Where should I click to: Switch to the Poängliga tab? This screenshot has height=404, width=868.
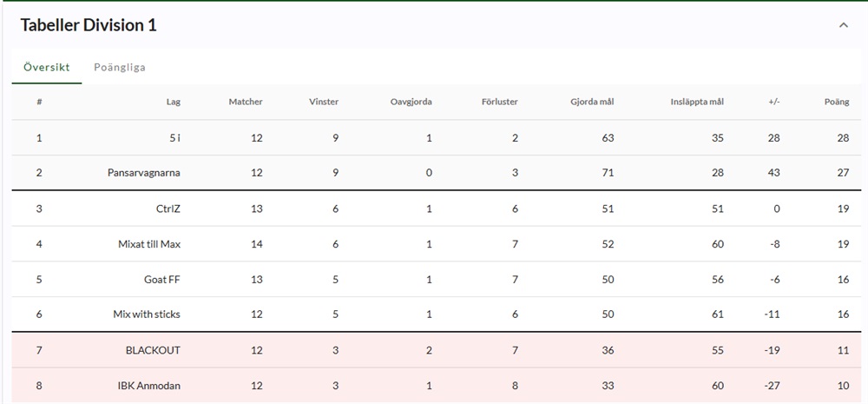click(120, 67)
